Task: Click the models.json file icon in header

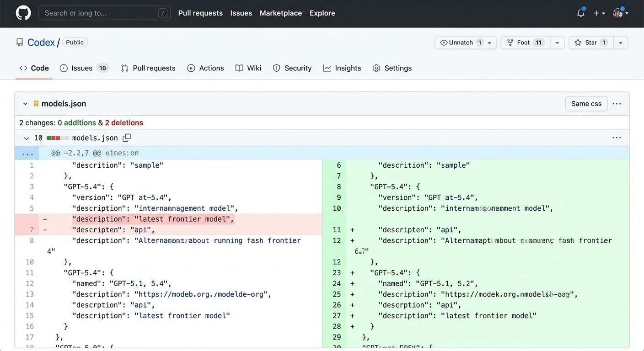Action: tap(36, 104)
